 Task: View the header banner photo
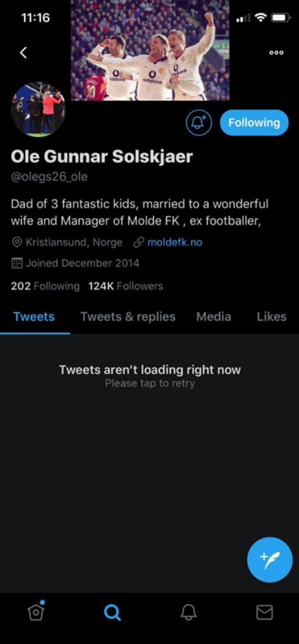[150, 50]
